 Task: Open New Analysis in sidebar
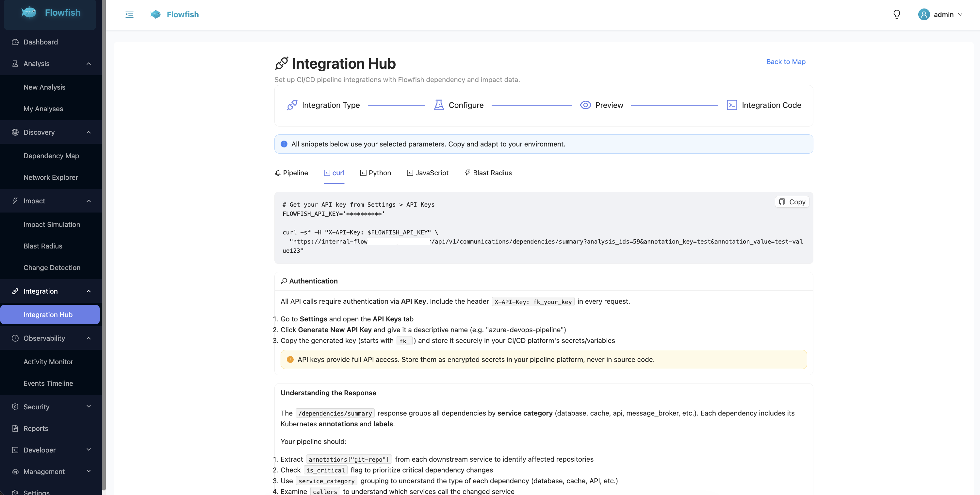pos(44,87)
